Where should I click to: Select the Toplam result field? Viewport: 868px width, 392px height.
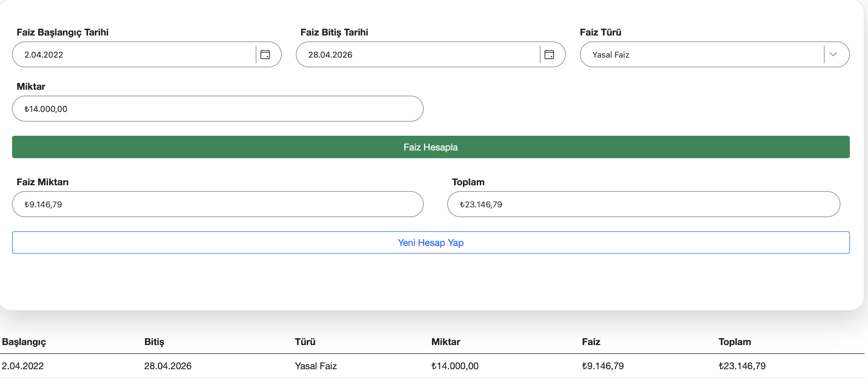click(x=643, y=204)
